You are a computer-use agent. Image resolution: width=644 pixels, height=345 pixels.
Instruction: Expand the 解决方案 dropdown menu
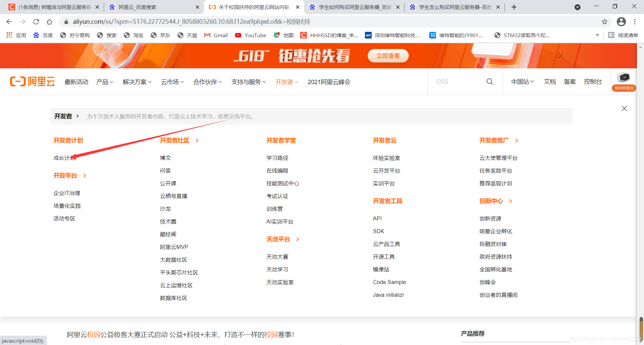tap(137, 82)
